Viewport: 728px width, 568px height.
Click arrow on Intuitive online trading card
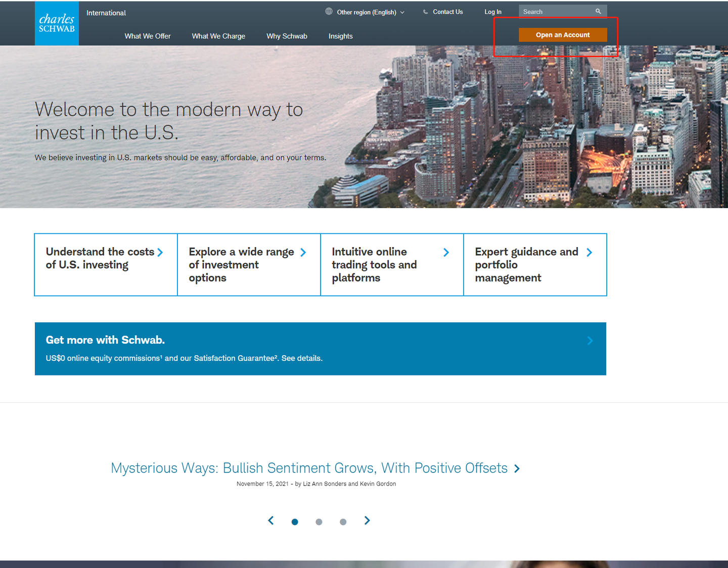coord(446,252)
